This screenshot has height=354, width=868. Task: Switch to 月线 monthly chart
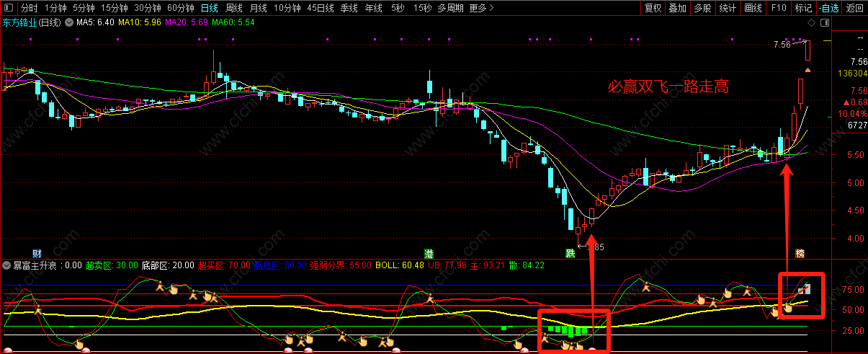[x=258, y=9]
